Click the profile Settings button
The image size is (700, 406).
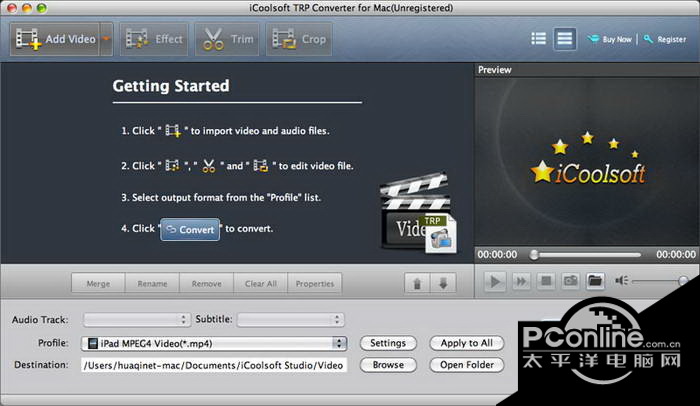pos(388,343)
